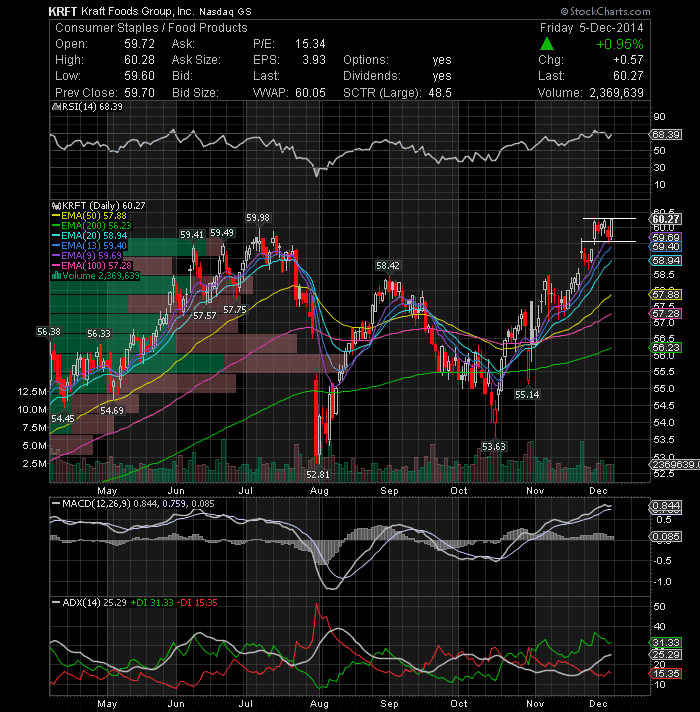Click the +0.95% percent change value
The image size is (700, 712).
(620, 44)
